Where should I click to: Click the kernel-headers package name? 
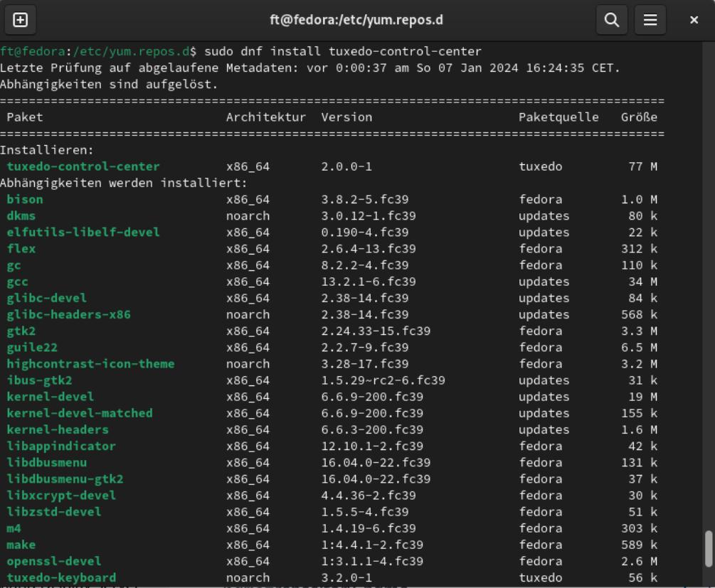[58, 429]
